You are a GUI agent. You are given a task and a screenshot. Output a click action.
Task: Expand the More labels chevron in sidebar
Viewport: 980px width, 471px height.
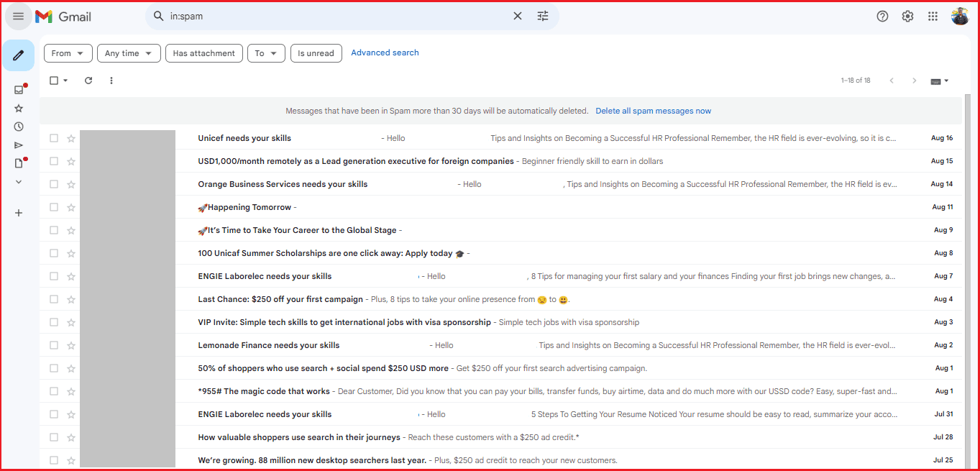click(x=18, y=181)
